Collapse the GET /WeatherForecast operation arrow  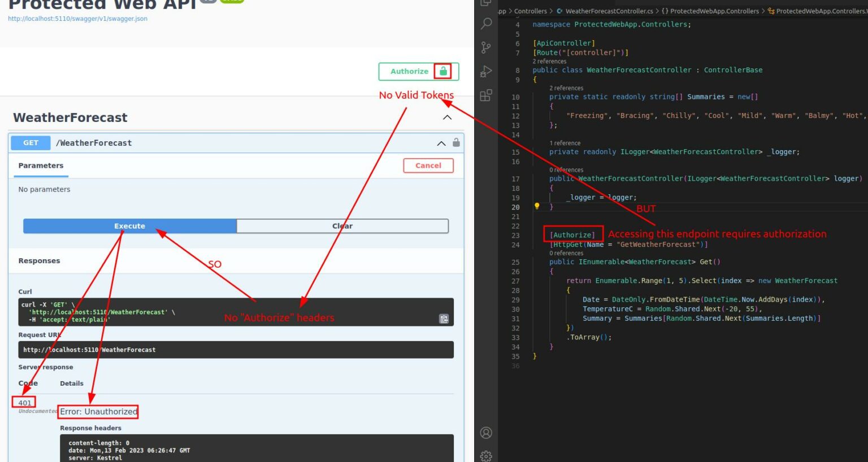point(441,143)
